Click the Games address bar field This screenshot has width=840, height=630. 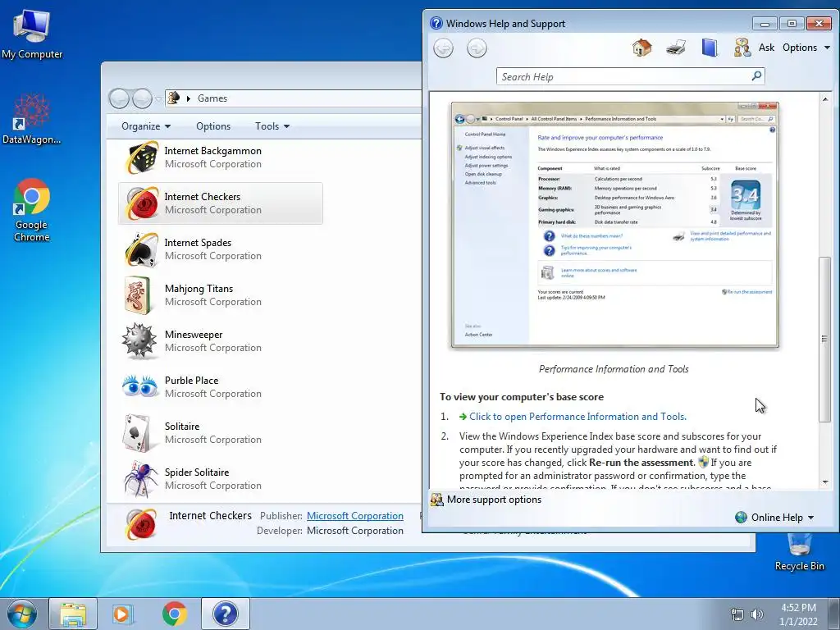[x=293, y=98]
